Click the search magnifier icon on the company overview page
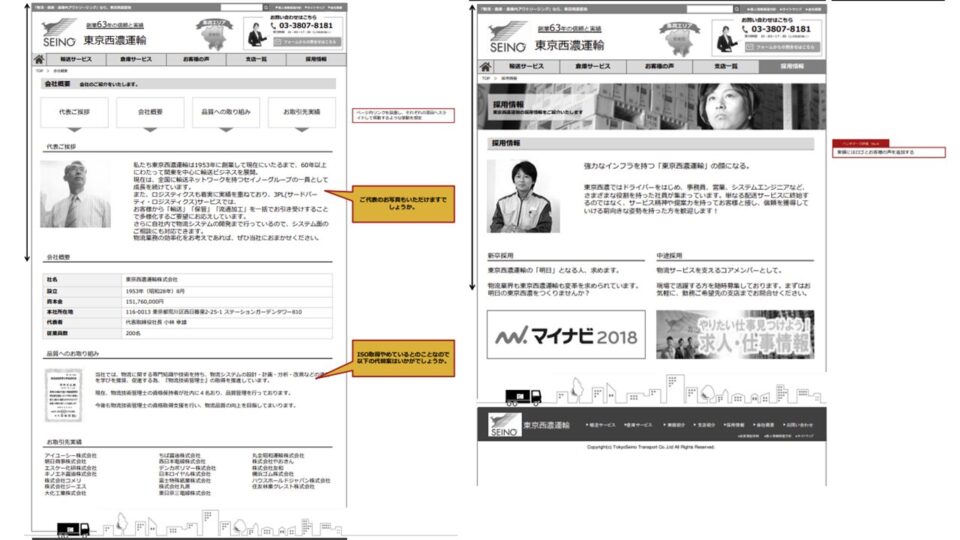Screen dimensions: 960x540 (x=266, y=7)
